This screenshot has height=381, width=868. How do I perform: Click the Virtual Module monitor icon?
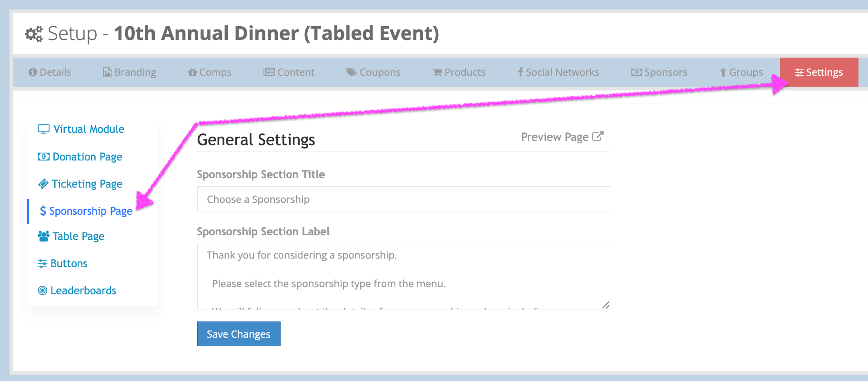click(x=43, y=129)
